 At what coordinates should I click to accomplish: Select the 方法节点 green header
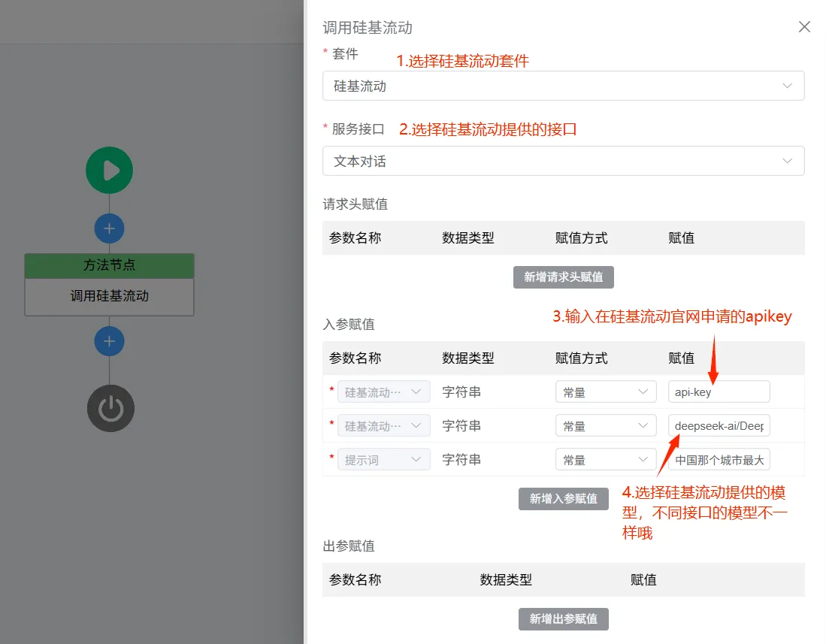(x=109, y=265)
